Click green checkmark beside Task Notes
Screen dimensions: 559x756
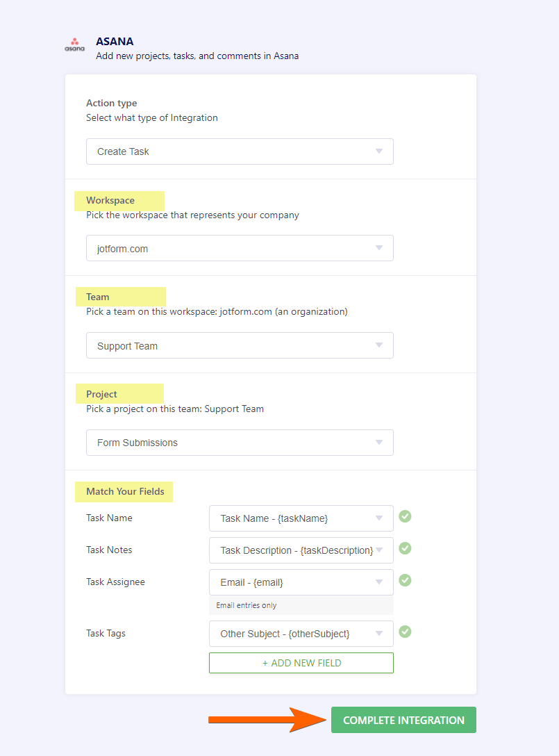pyautogui.click(x=405, y=548)
